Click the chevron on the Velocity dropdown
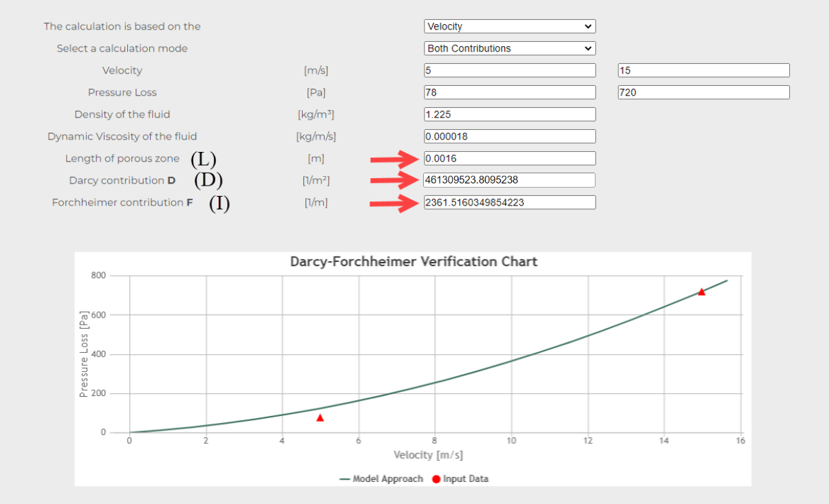 click(x=588, y=26)
